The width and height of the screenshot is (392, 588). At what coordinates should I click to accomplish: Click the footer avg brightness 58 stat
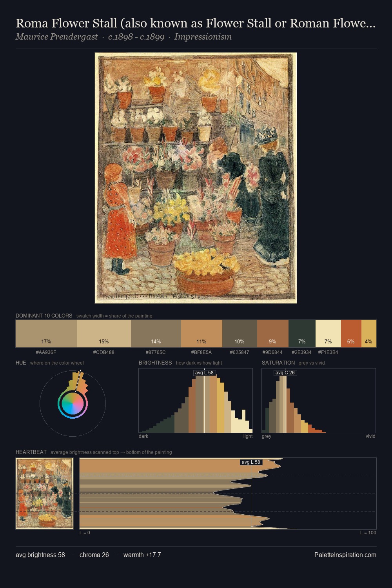coord(40,555)
